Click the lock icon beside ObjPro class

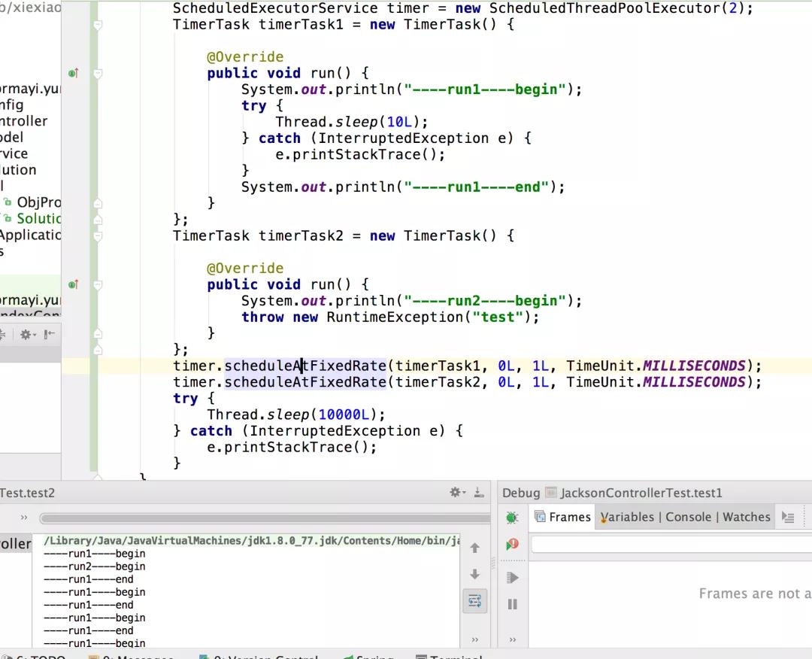[8, 202]
